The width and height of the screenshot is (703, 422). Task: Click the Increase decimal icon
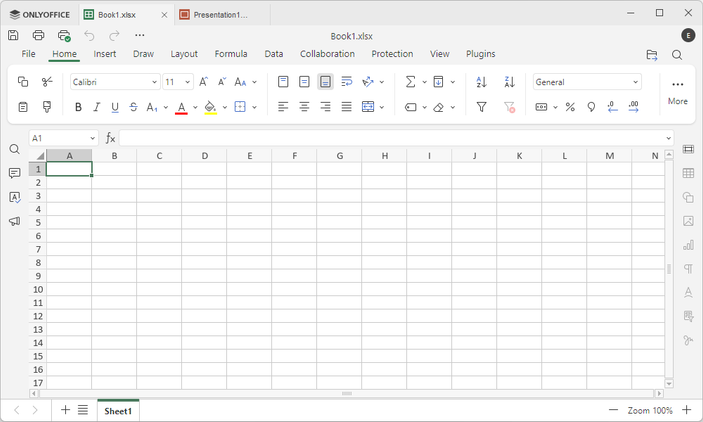coord(633,107)
